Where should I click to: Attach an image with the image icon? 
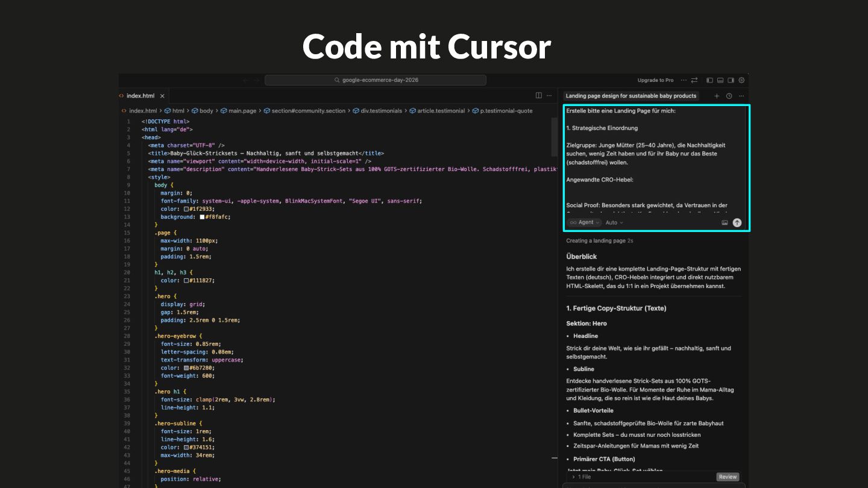pyautogui.click(x=725, y=222)
